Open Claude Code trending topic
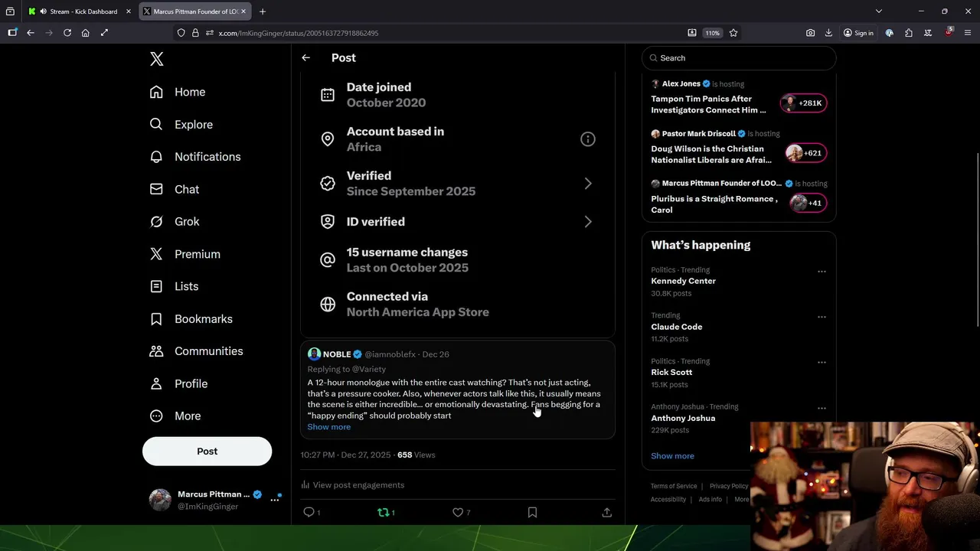This screenshot has width=980, height=551. [676, 327]
